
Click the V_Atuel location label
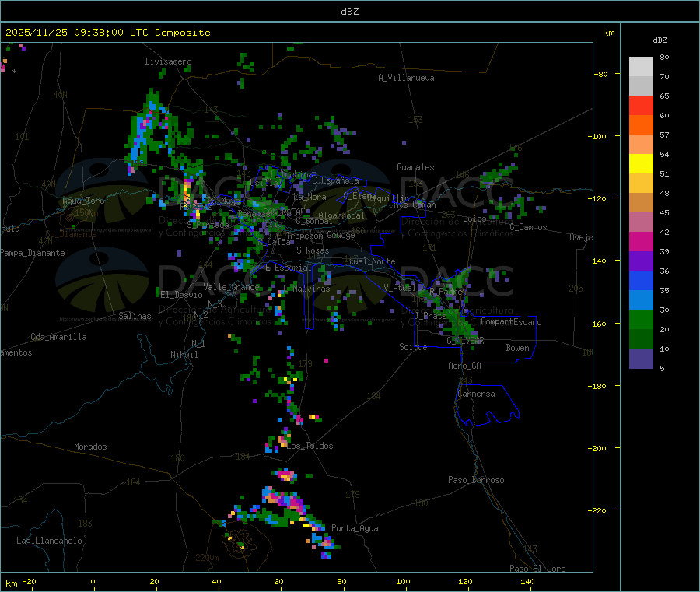click(x=401, y=288)
